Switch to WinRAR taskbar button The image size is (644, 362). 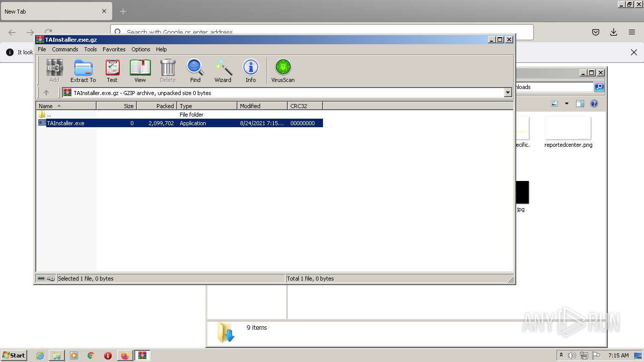(x=142, y=355)
